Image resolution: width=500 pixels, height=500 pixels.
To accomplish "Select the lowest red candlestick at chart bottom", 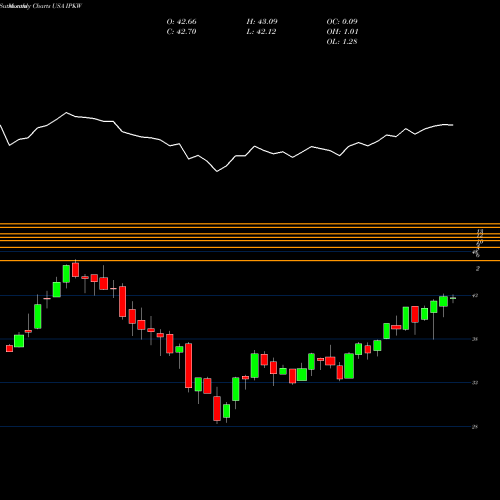I will tap(217, 408).
